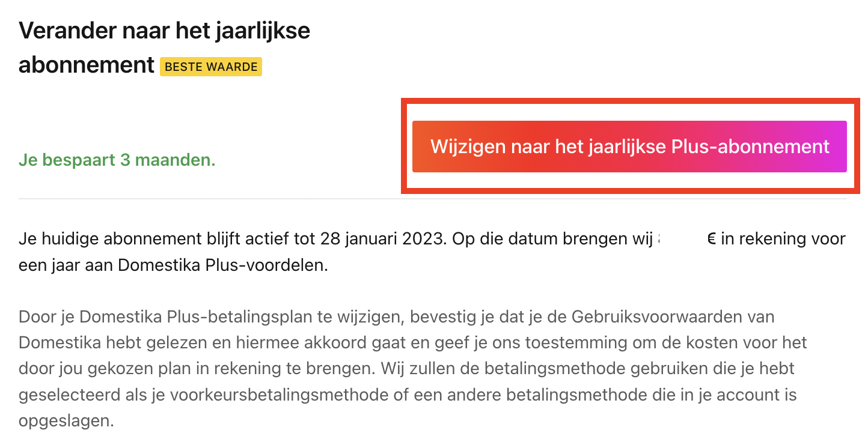Click the euro sign in the billing sentence
Viewport: 868px width, 442px height.
pyautogui.click(x=712, y=240)
